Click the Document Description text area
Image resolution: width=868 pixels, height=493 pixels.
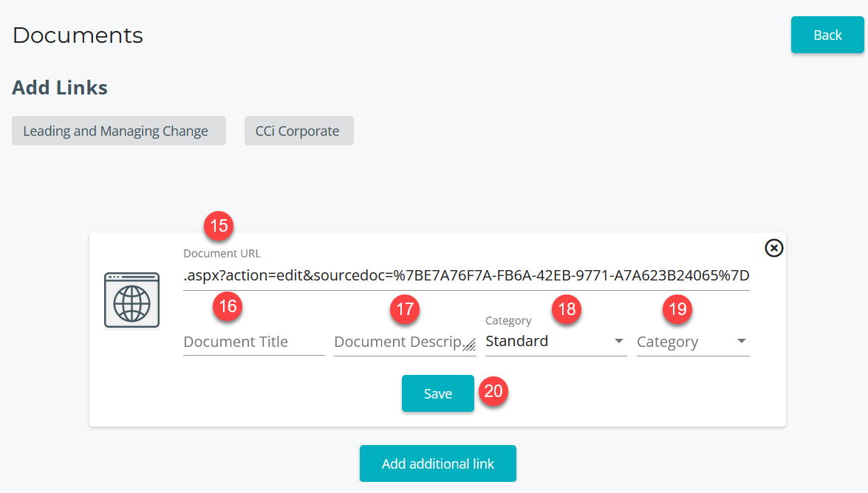[x=397, y=342]
